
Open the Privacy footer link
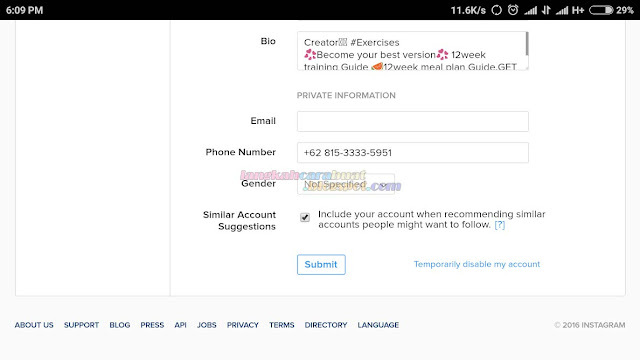[243, 325]
